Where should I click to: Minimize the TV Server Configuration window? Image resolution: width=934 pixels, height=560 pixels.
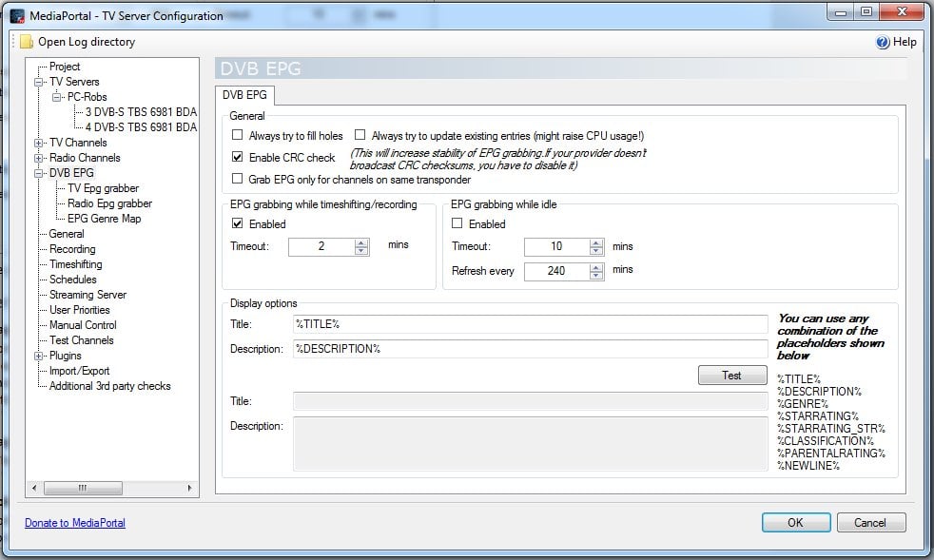pos(841,12)
